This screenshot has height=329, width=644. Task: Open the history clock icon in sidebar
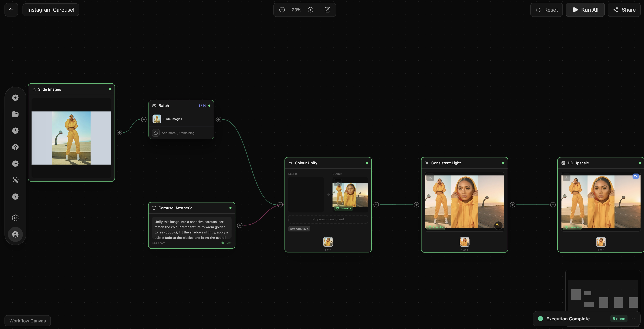(15, 130)
